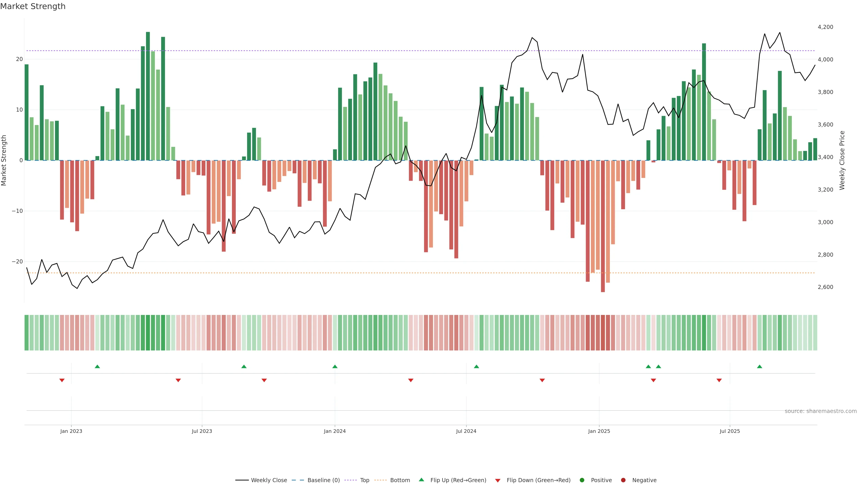Click the Flip Down red triangle legend icon
Screen dimensions: 868x488
pos(498,481)
